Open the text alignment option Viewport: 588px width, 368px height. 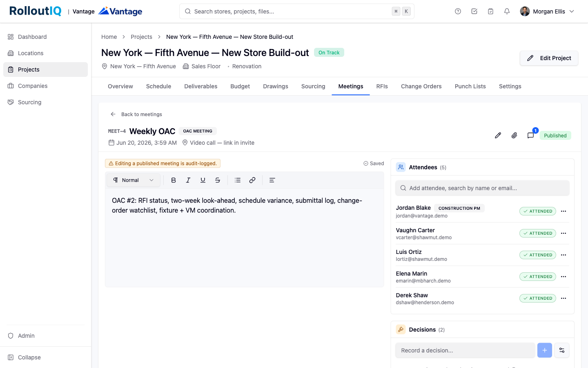[x=272, y=180]
